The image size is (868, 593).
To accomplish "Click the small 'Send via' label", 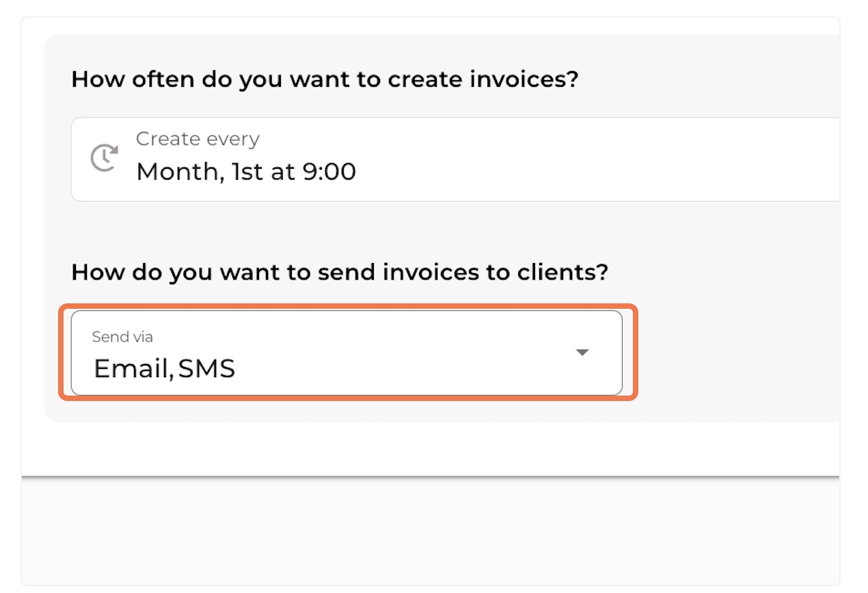I will (x=122, y=337).
